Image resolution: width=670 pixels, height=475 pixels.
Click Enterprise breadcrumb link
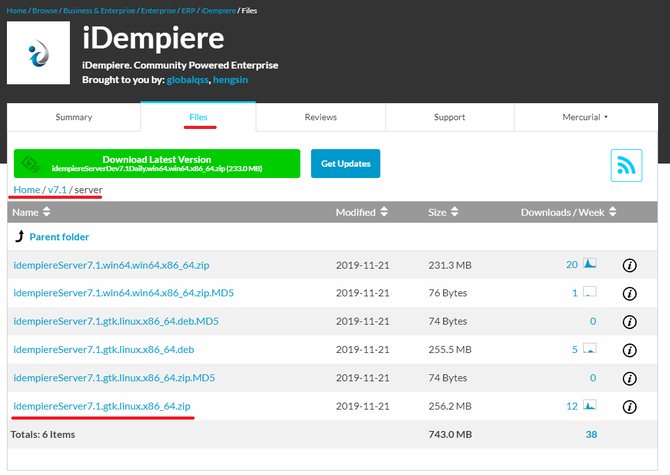click(x=158, y=11)
